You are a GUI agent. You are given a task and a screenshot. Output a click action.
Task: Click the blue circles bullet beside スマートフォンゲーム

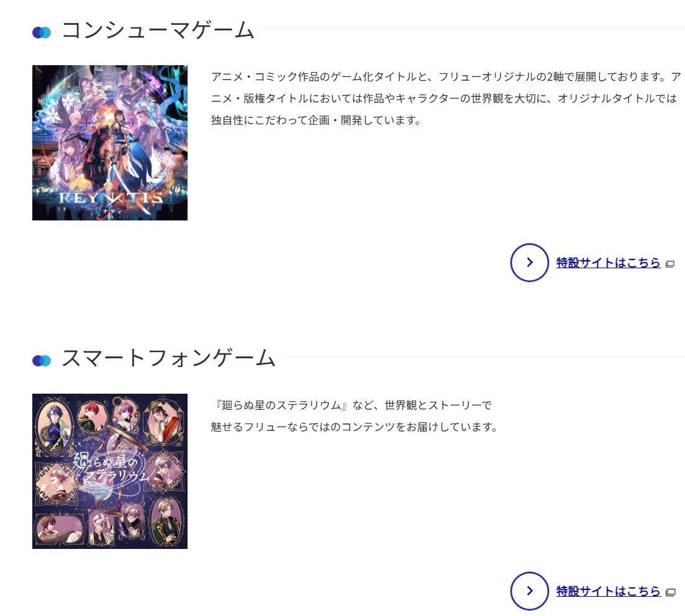[42, 361]
